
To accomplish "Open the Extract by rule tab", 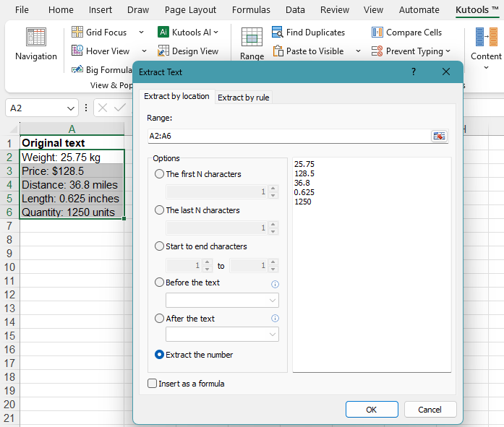I will point(243,98).
